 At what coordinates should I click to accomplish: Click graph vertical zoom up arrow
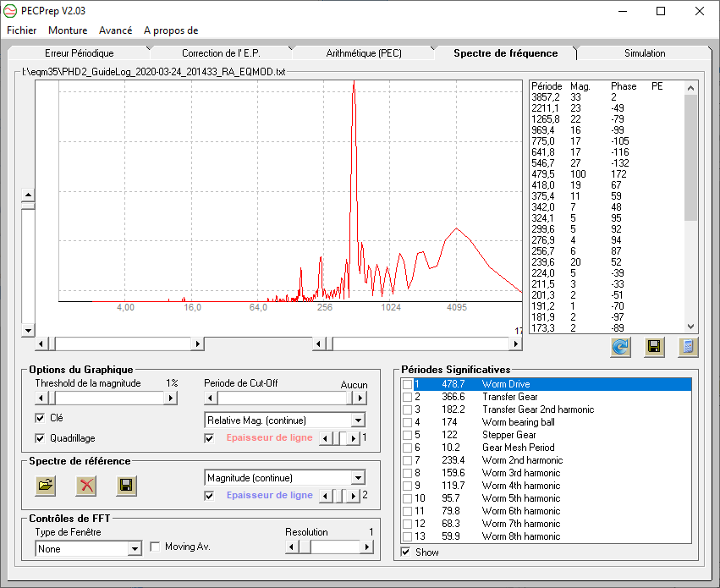point(28,195)
